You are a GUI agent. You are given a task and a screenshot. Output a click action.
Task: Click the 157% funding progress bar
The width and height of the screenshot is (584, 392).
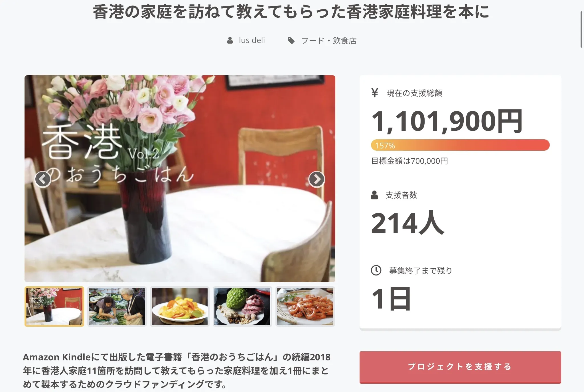point(460,145)
